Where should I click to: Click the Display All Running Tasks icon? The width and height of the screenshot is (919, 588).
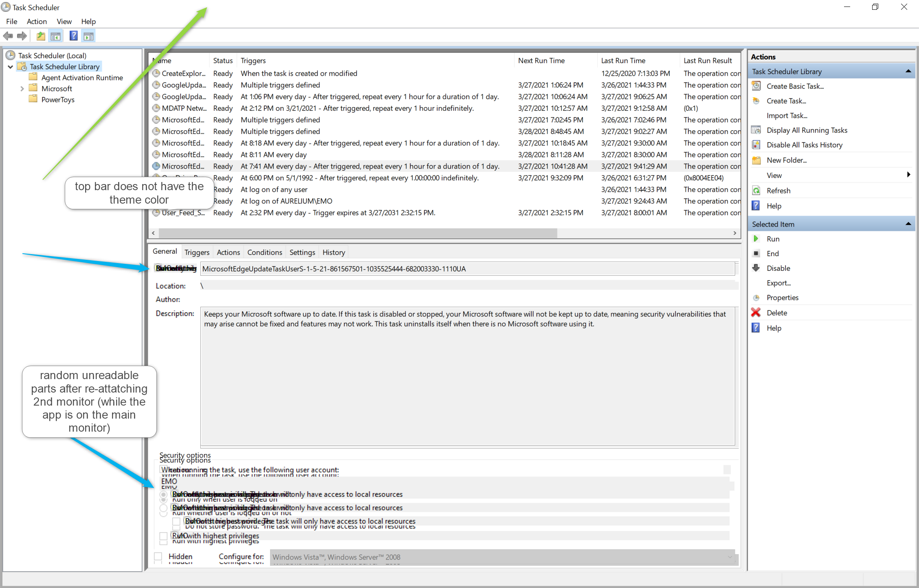pos(756,130)
